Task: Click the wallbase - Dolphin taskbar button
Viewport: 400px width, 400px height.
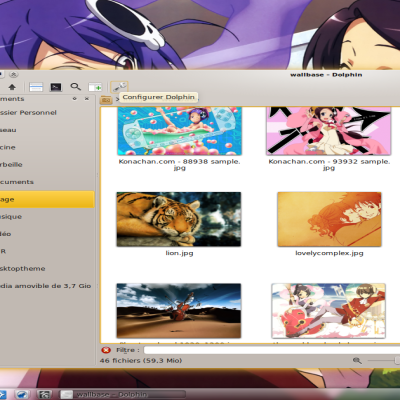Action: [x=122, y=395]
